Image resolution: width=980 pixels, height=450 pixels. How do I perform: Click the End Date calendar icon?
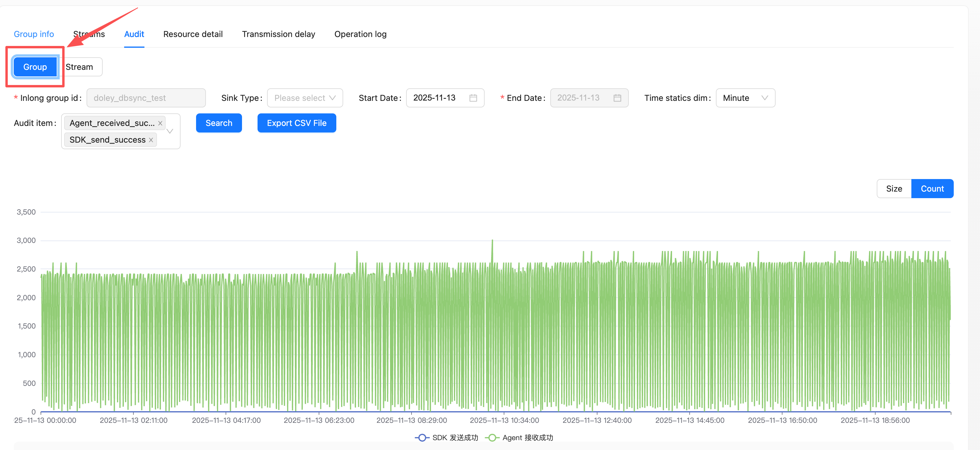[x=617, y=98]
